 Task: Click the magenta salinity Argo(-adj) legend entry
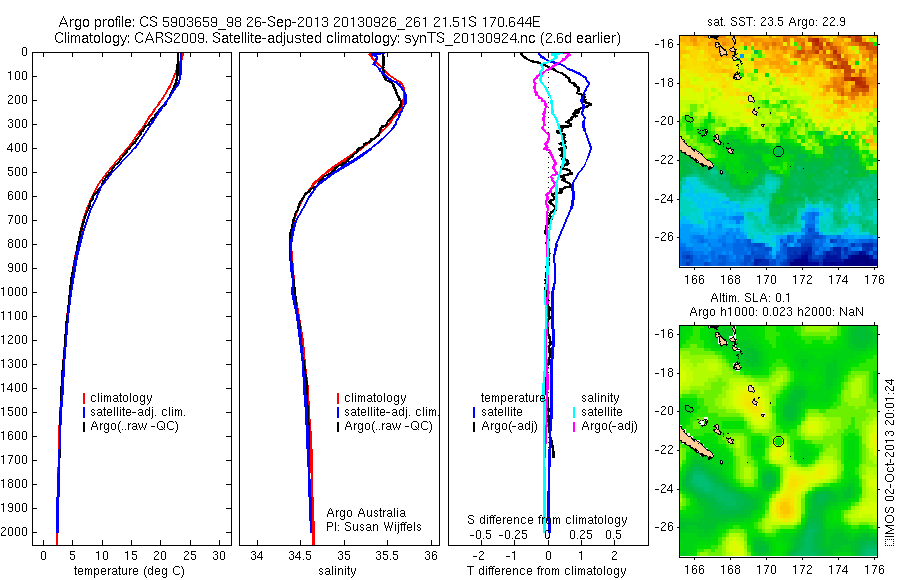tap(605, 426)
